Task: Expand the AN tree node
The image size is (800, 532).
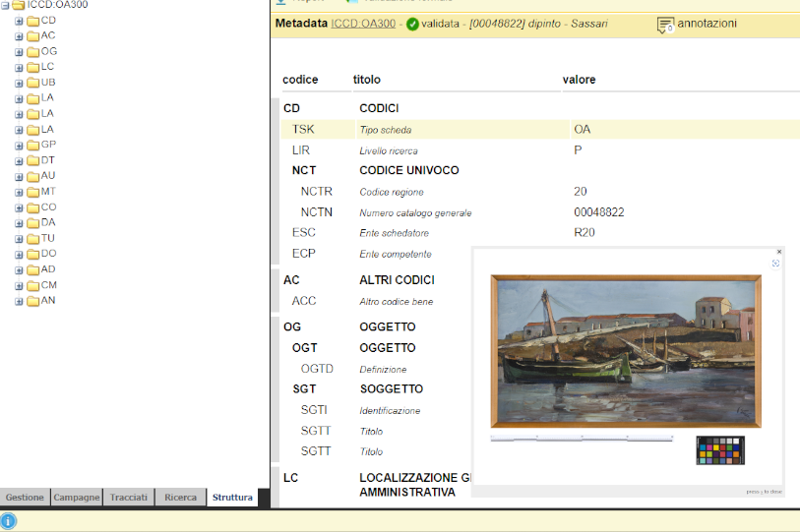Action: [x=19, y=302]
